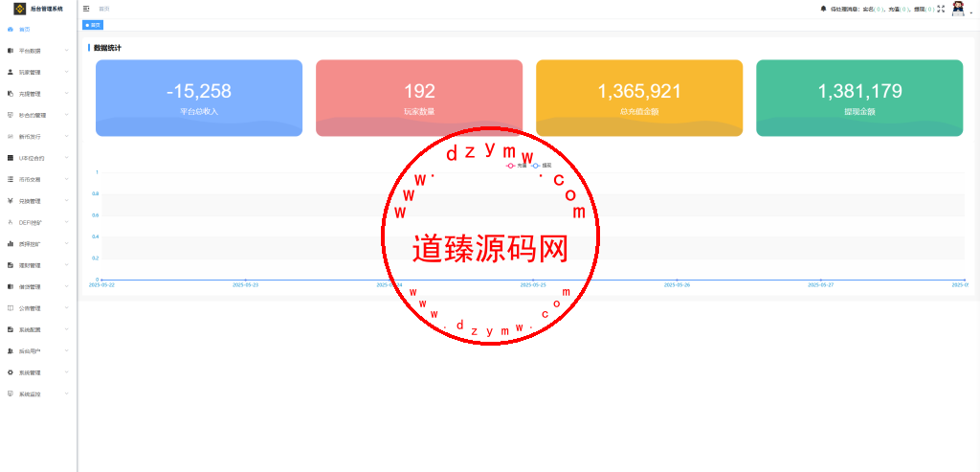Screen dimensions: 980x472
Task: Expand the 借贷管理 chevron
Action: 67,286
